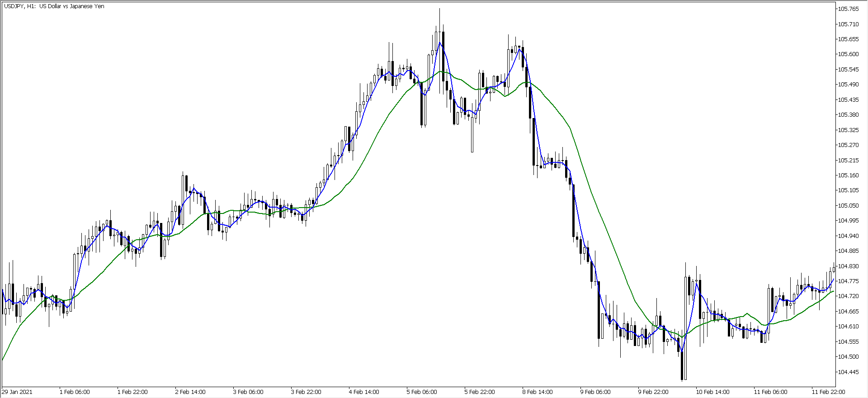868x398 pixels.
Task: Click the 2 Feb 14:00 time label
Action: [190, 392]
